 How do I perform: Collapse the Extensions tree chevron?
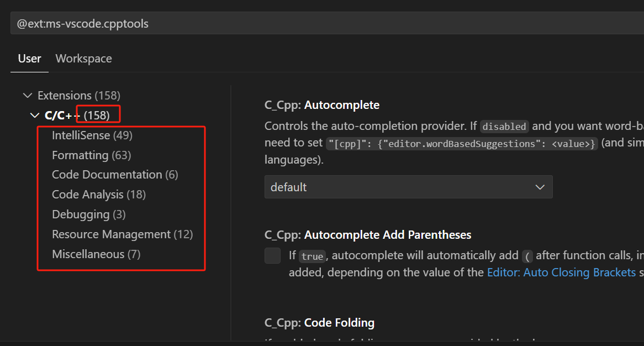click(27, 96)
